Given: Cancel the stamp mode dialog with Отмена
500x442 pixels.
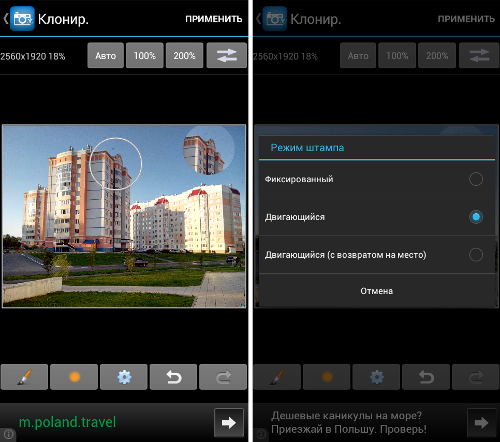Looking at the screenshot, I should [x=377, y=291].
